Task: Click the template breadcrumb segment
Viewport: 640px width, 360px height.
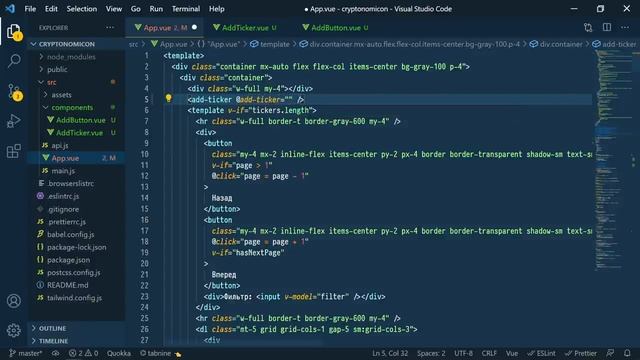Action: pos(270,44)
